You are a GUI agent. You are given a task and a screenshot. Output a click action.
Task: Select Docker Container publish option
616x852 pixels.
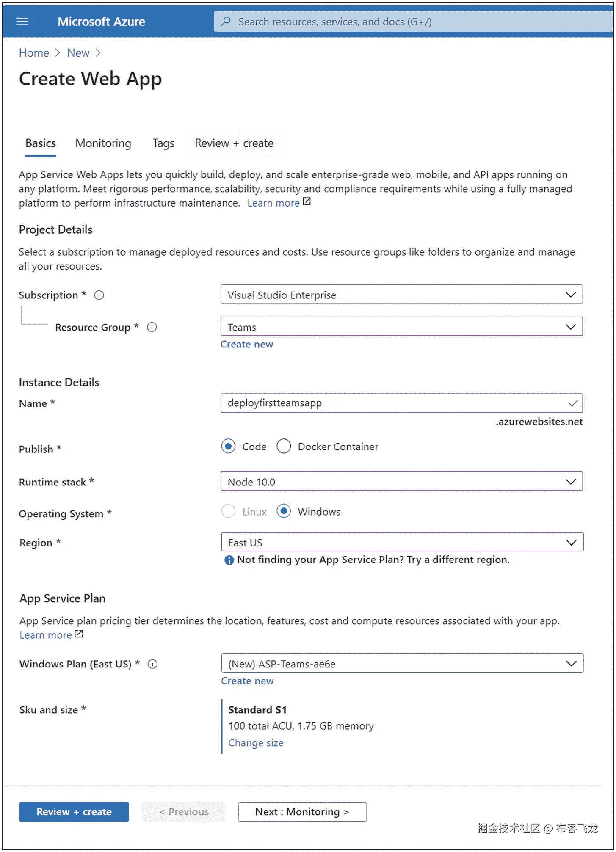(284, 447)
